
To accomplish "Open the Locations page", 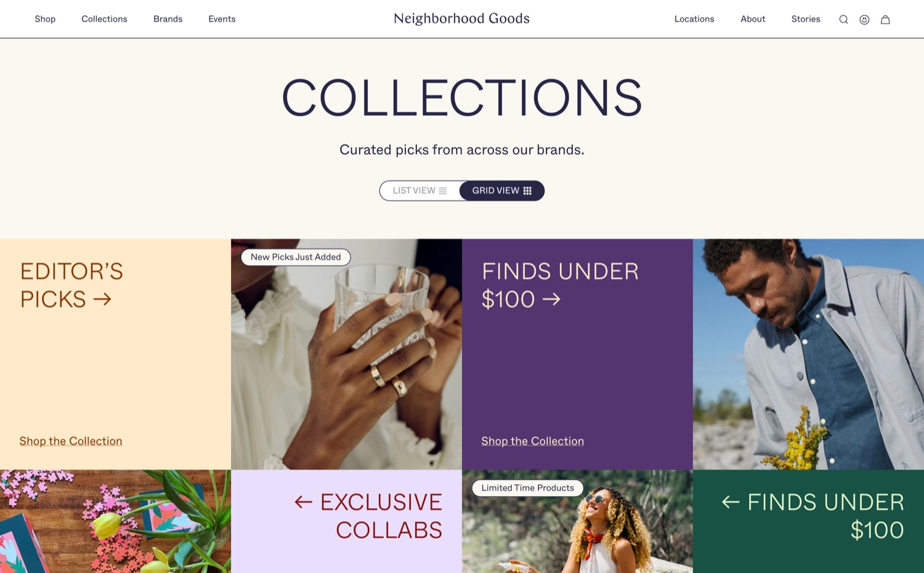I will 694,19.
